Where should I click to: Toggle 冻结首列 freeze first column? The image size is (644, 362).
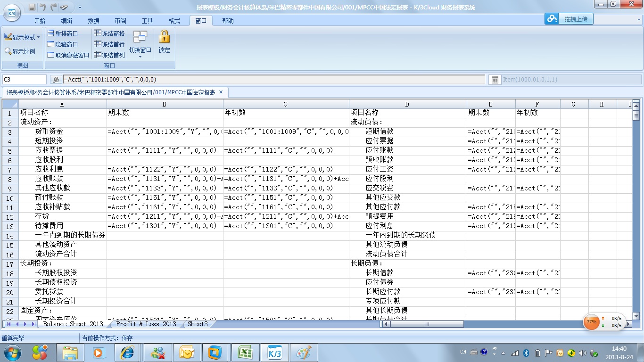pos(109,55)
